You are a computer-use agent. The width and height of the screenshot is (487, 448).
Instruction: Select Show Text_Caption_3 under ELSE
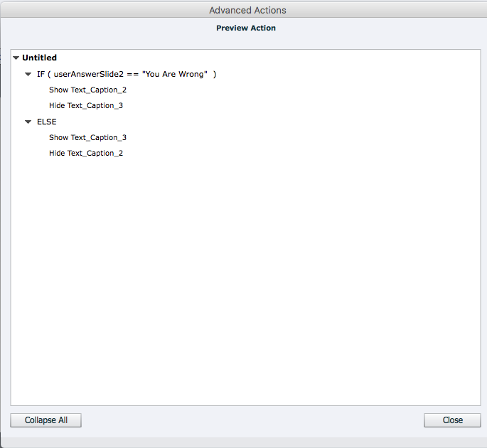(x=87, y=138)
